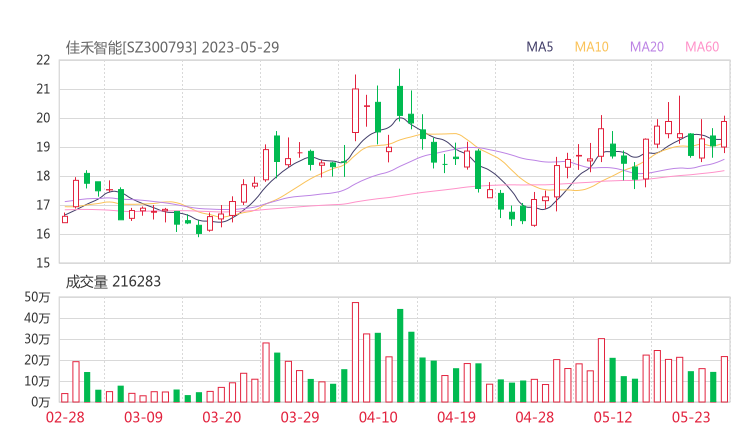Click the price axis label 19

point(43,147)
